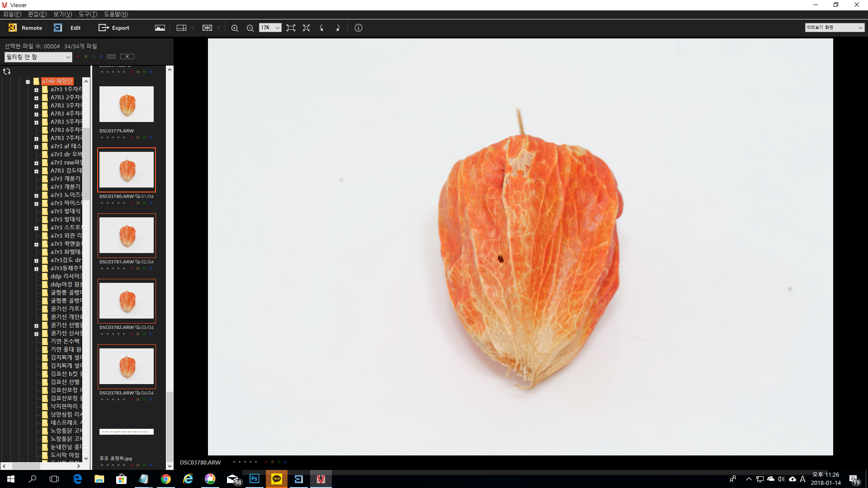Launch the Edit application
This screenshot has height=488, width=868.
[x=58, y=28]
